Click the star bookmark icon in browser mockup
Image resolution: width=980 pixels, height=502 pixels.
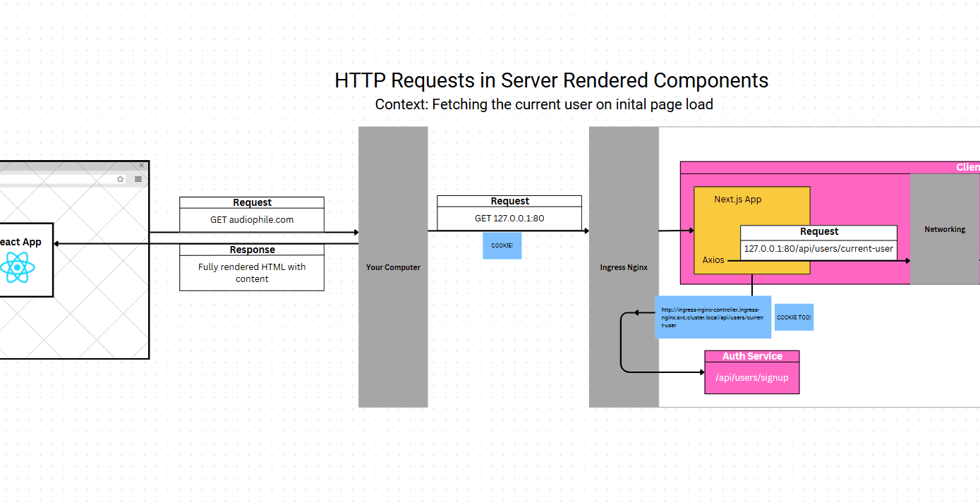(121, 179)
